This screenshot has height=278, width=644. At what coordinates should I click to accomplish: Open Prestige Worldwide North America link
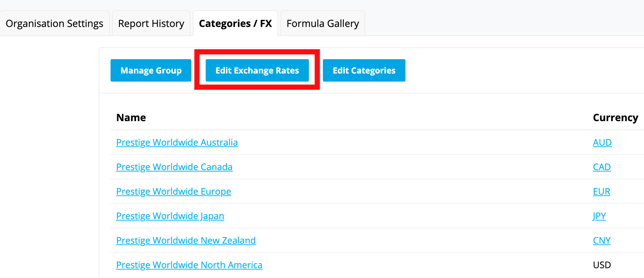pos(189,265)
